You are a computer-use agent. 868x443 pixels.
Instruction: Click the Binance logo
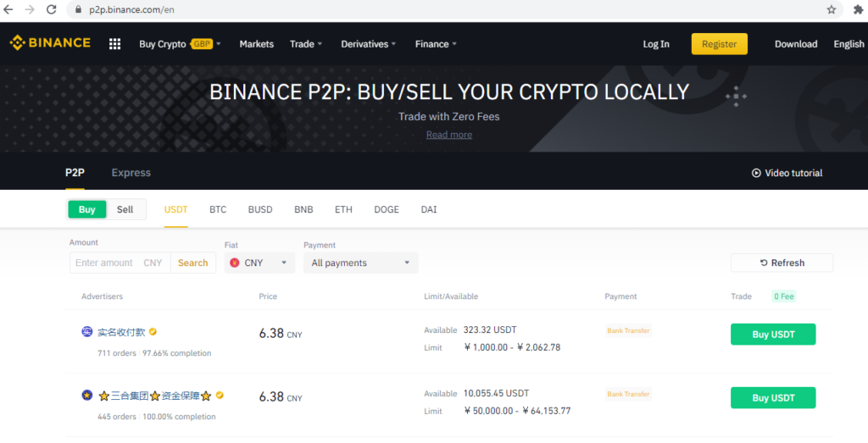[50, 43]
